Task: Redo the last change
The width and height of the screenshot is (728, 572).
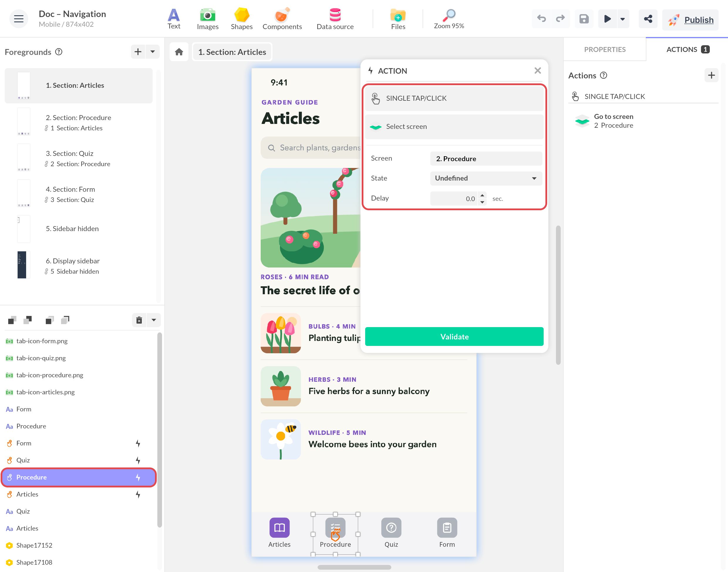Action: coord(560,19)
